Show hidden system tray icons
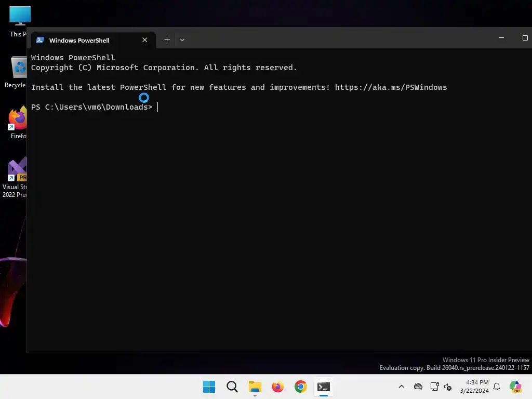 tap(402, 387)
